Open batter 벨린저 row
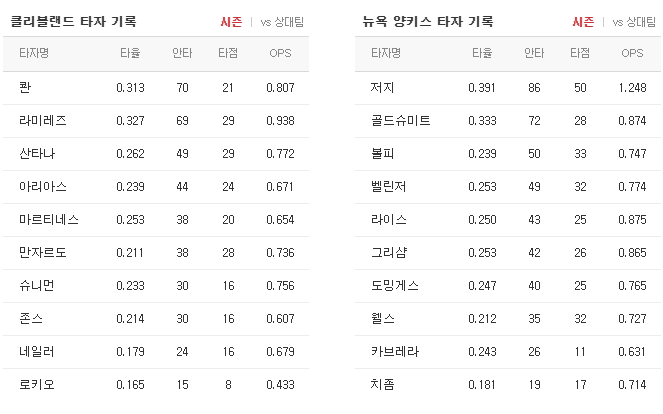663x414 pixels. pos(508,187)
